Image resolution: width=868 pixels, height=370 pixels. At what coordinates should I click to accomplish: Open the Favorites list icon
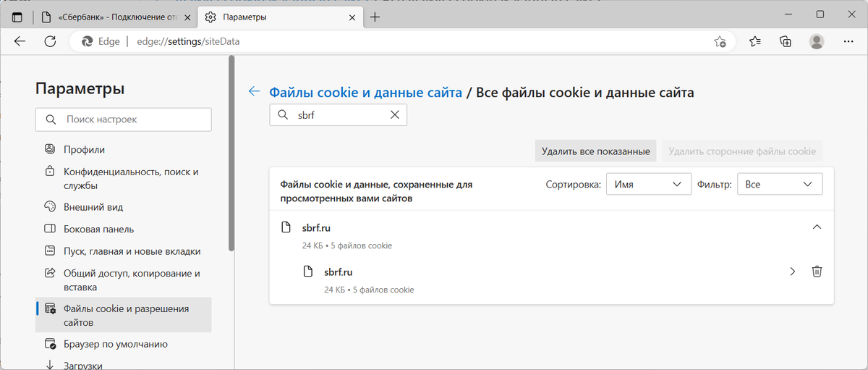[x=755, y=41]
